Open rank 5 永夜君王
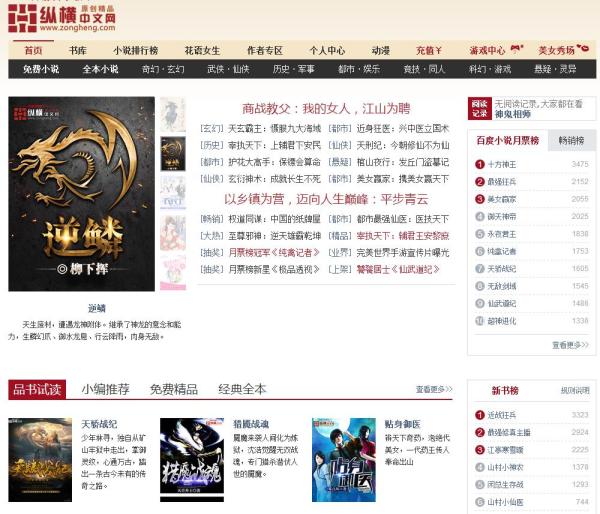Viewport: 600px width, 514px height. pos(501,234)
